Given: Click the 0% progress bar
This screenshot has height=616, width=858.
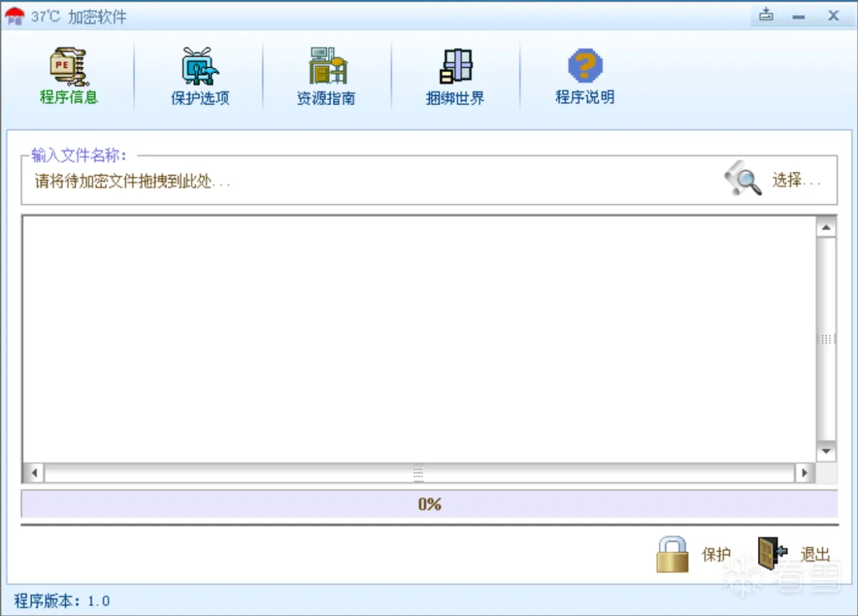Looking at the screenshot, I should (x=429, y=504).
